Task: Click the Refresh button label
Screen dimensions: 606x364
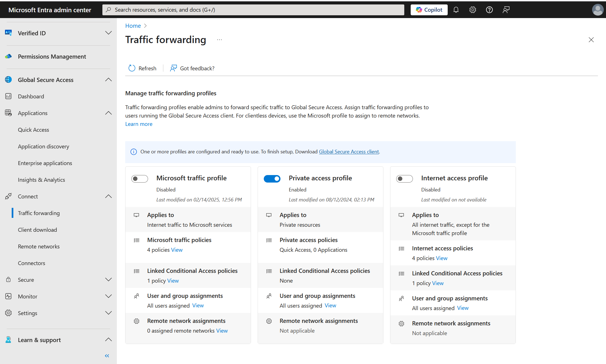Action: click(x=147, y=68)
